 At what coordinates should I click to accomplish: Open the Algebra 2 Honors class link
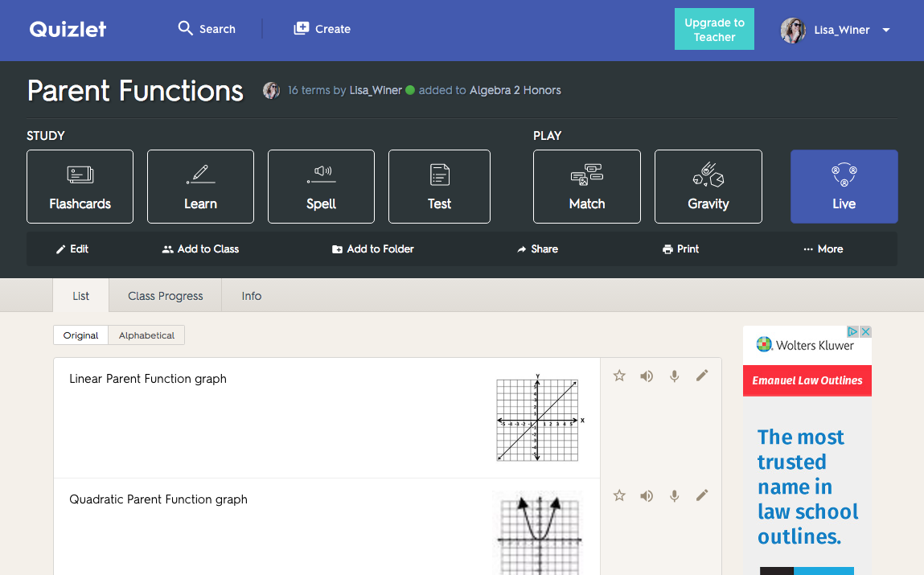pyautogui.click(x=515, y=90)
